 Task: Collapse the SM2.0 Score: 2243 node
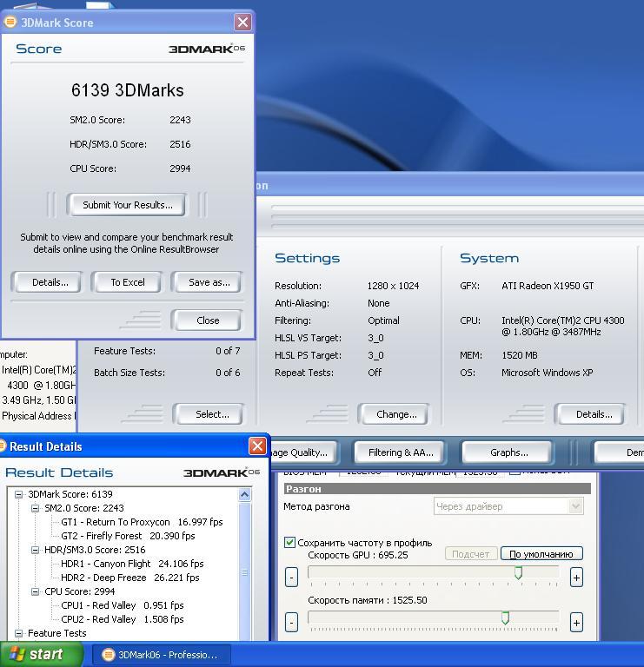click(35, 508)
